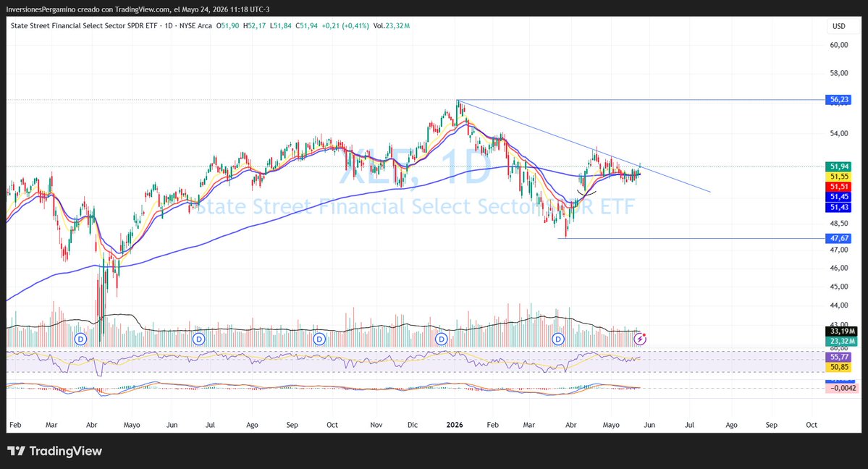
Task: Click the L51,84 low value
Action: 281,25
